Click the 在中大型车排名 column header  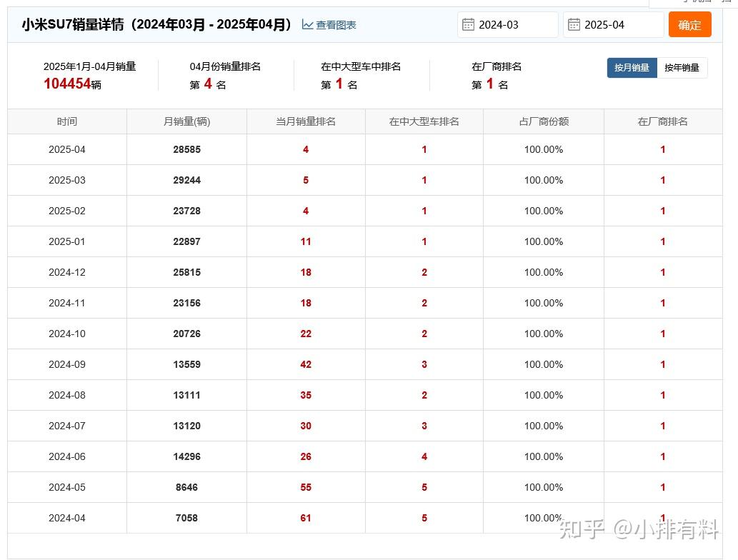point(424,121)
